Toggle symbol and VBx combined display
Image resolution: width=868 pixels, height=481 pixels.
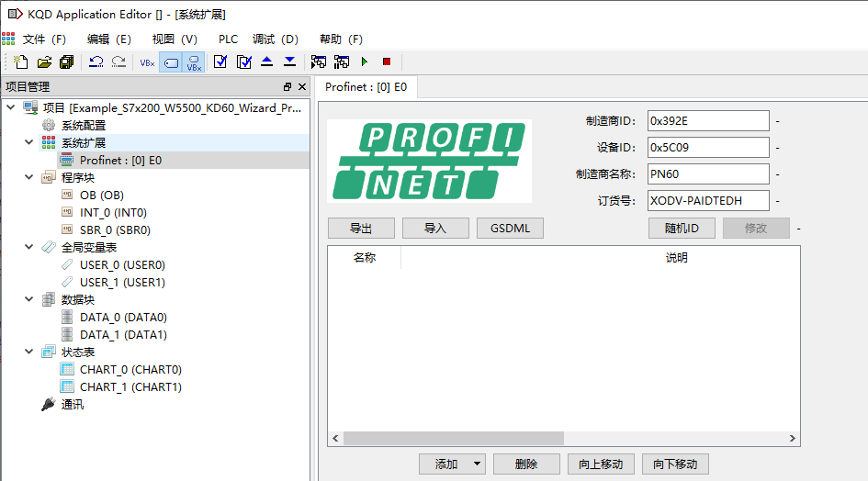pyautogui.click(x=194, y=62)
